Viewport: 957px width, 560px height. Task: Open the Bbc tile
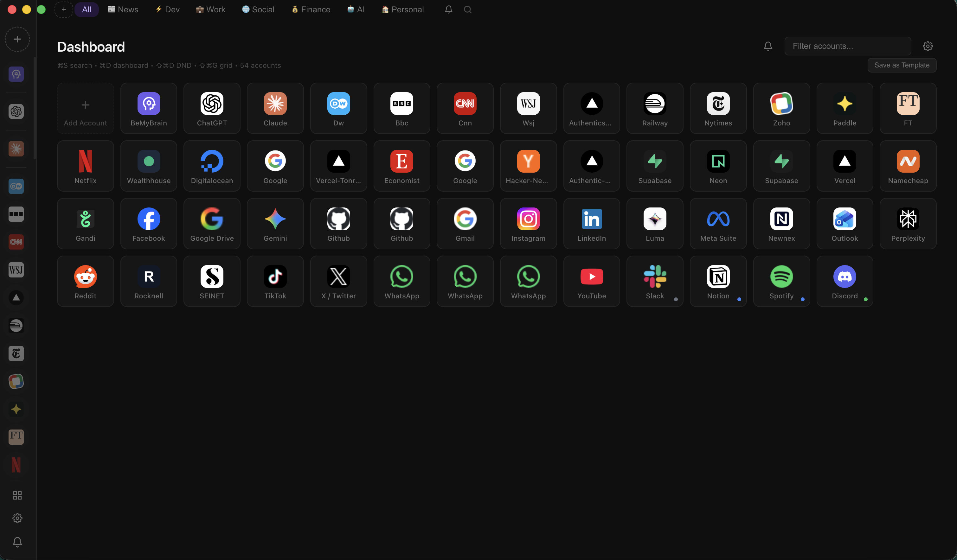tap(402, 108)
